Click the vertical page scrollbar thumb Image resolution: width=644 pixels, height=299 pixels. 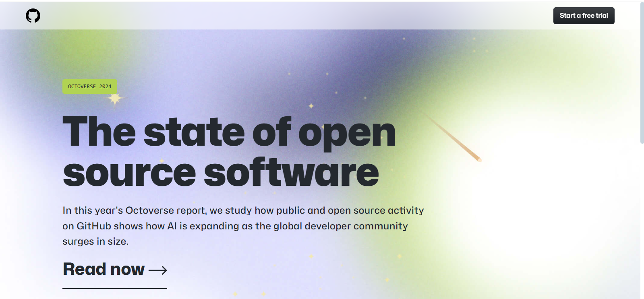tap(642, 72)
